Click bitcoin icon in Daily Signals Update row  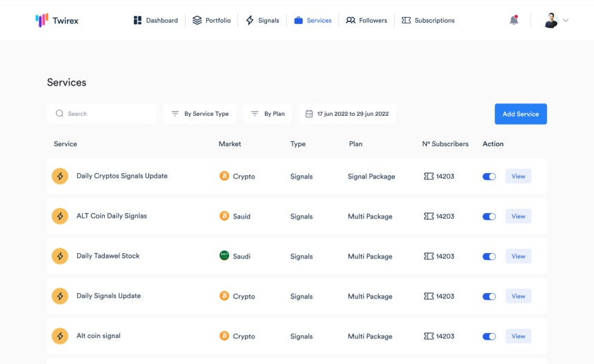(x=224, y=296)
